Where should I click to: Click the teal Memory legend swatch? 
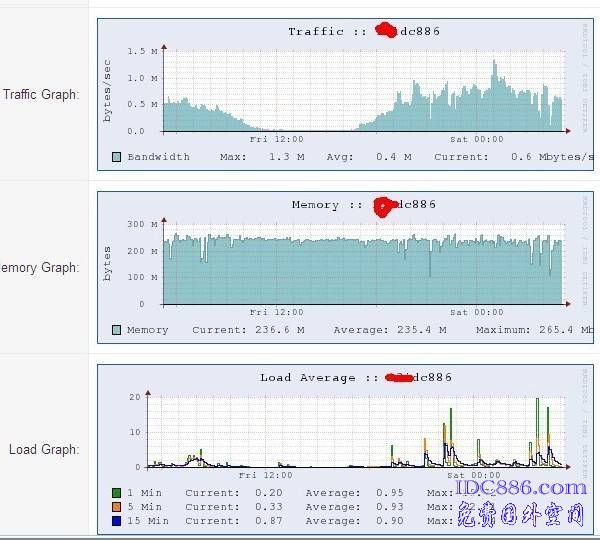tap(117, 330)
